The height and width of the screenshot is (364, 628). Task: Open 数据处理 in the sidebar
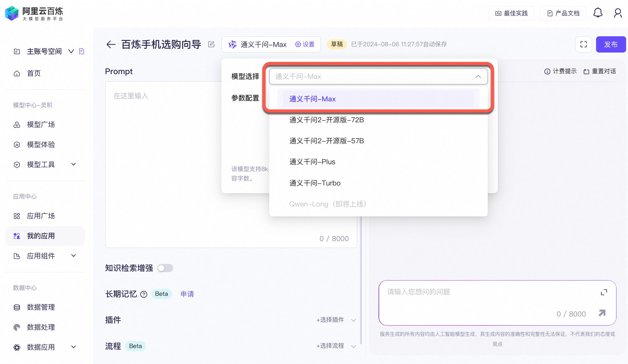[45, 327]
